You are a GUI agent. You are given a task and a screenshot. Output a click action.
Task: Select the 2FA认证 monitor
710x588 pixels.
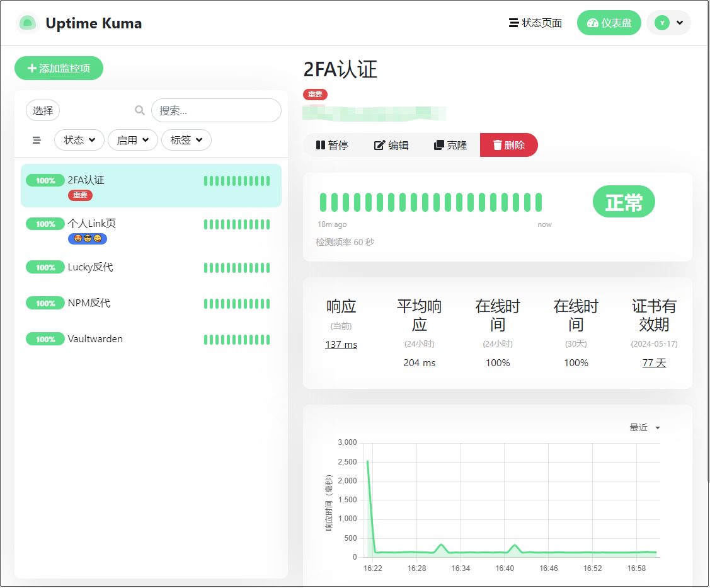tap(151, 186)
